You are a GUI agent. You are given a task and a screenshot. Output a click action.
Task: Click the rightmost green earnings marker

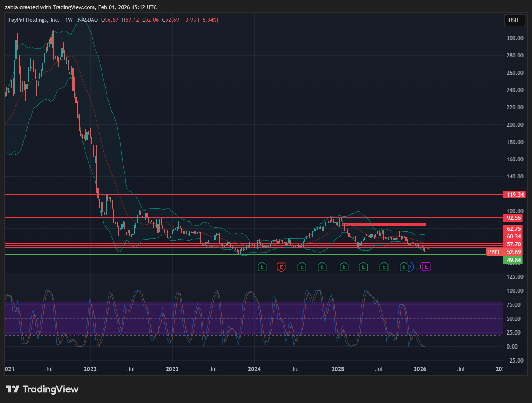tap(404, 267)
